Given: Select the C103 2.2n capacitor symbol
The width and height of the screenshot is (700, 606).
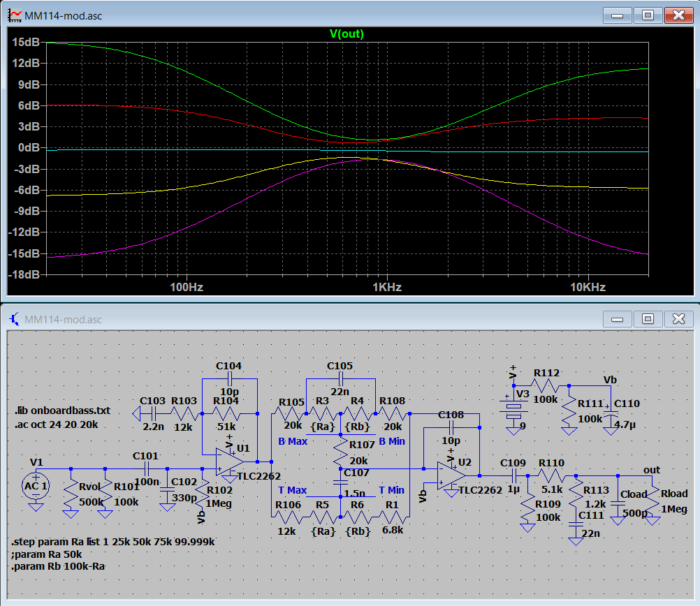Looking at the screenshot, I should coord(153,414).
